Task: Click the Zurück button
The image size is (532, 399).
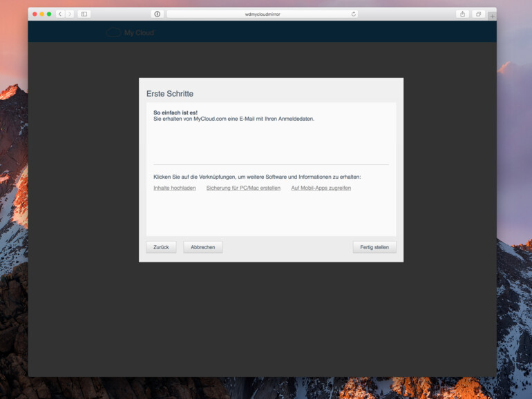Action: (161, 247)
